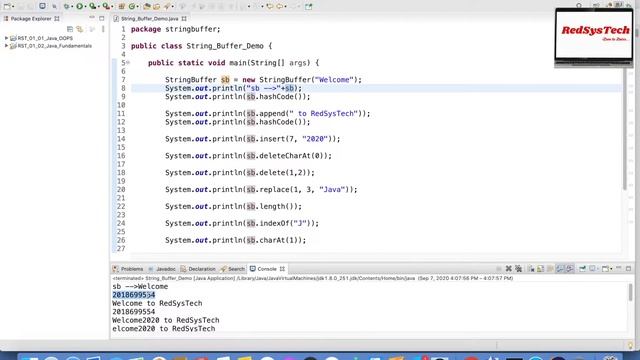Expand the RST_01_02_Java_Fundamentals project
The width and height of the screenshot is (640, 360).
point(6,46)
